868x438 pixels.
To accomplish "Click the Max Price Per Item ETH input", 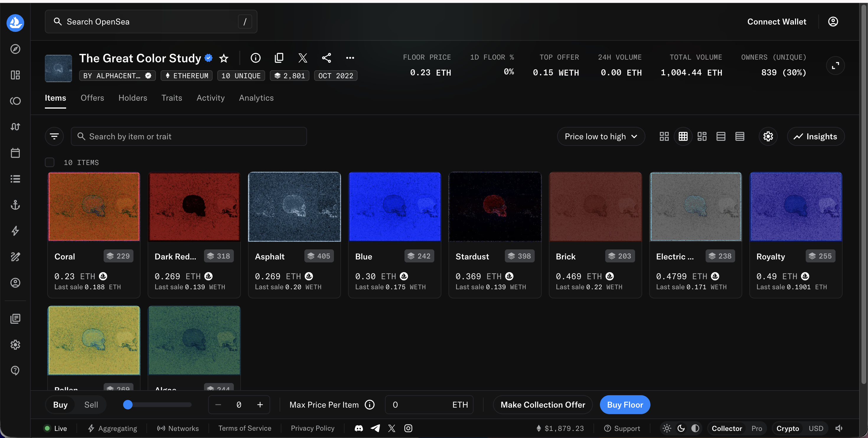I will [x=429, y=405].
